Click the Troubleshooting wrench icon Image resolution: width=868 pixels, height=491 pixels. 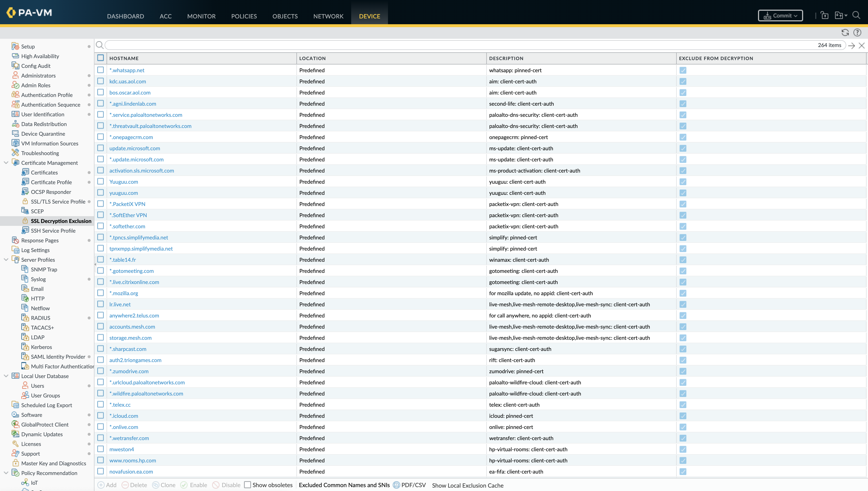pos(15,153)
